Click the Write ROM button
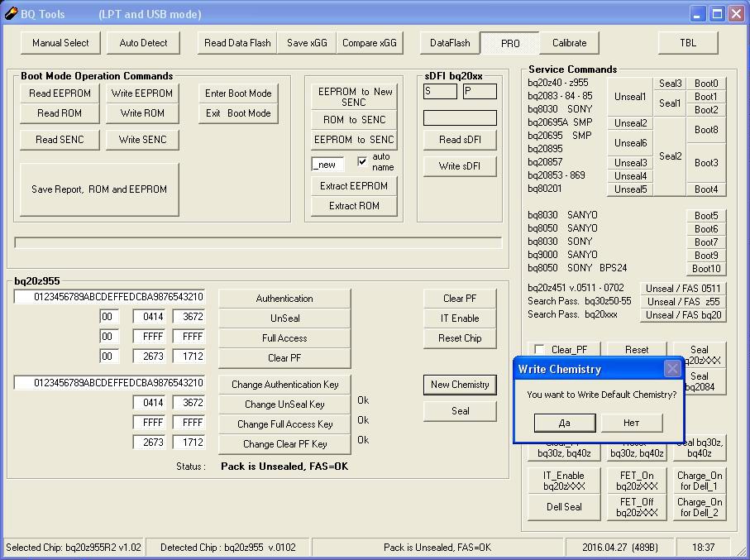The width and height of the screenshot is (750, 560). pyautogui.click(x=142, y=113)
